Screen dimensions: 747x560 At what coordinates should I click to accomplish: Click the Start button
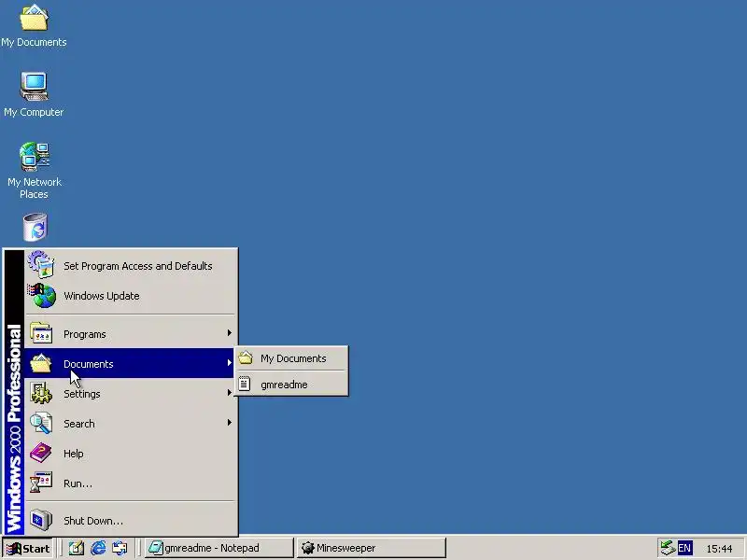coord(27,549)
